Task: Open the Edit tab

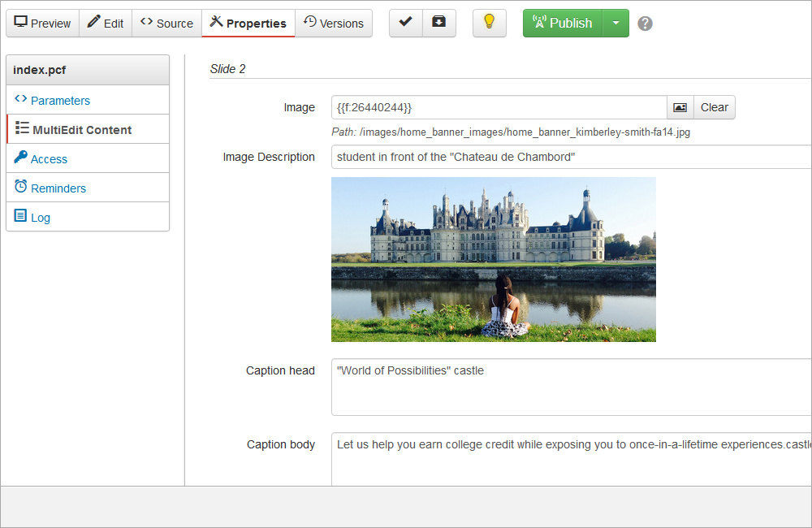Action: (106, 24)
